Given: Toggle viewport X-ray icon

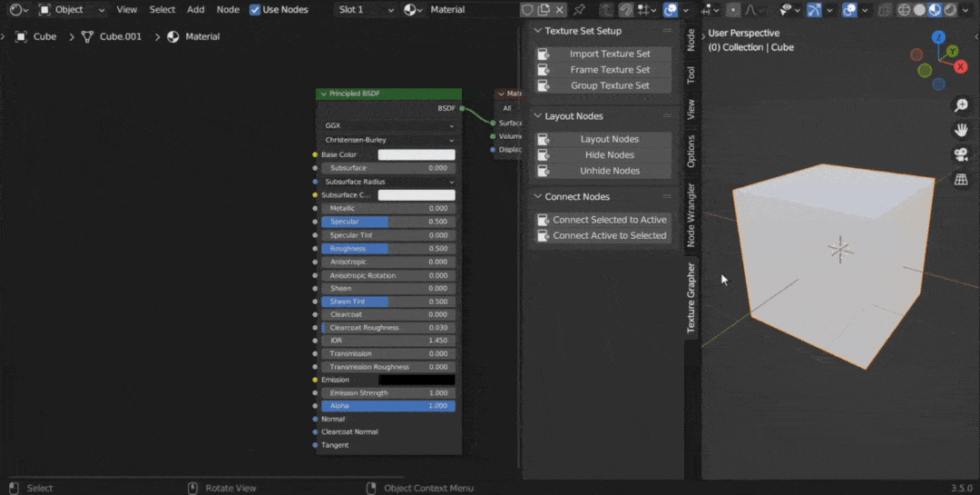Looking at the screenshot, I should (x=884, y=10).
